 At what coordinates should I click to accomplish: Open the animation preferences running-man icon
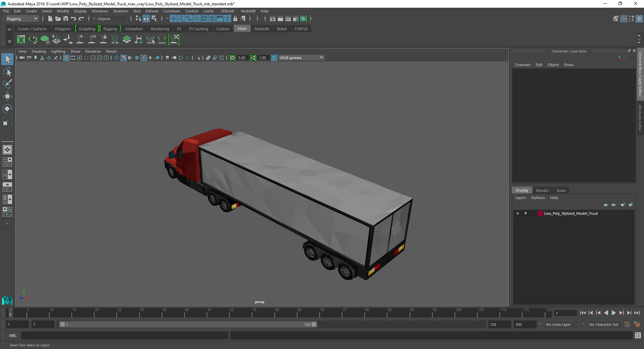coord(637,325)
